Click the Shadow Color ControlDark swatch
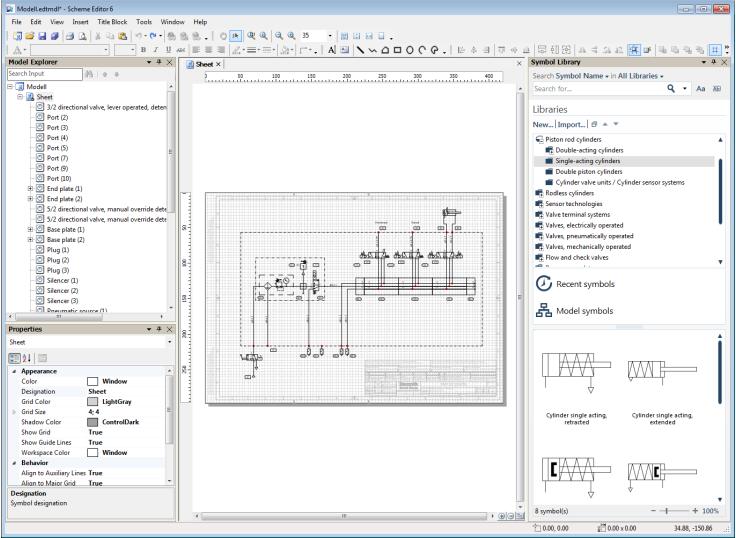The height and width of the screenshot is (538, 736). [x=92, y=423]
